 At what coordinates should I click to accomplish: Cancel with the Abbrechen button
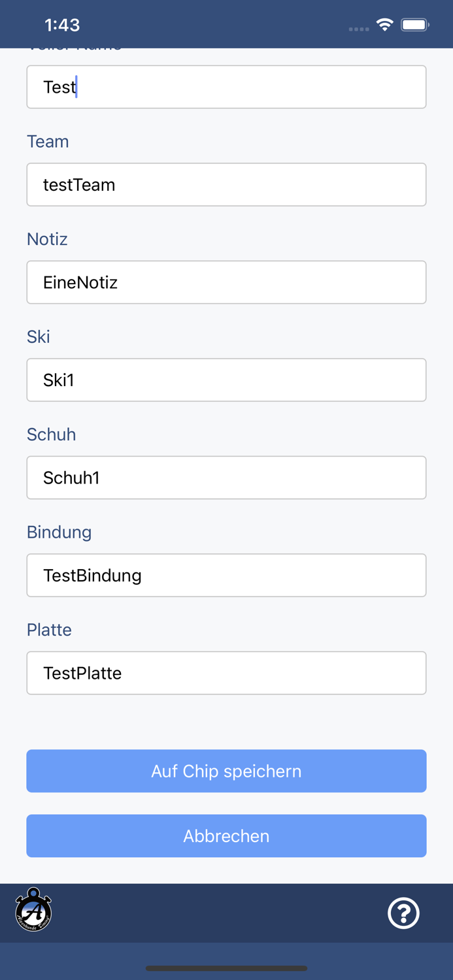226,836
